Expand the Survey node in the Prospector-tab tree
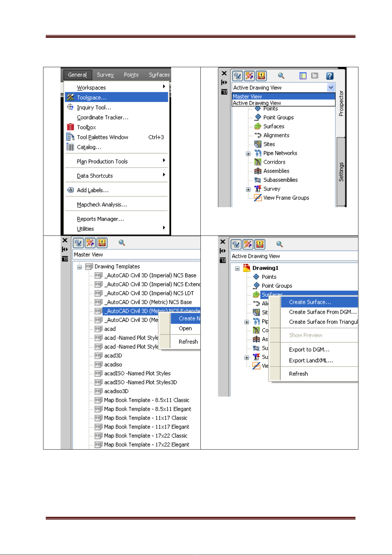The width and height of the screenshot is (392, 555). click(x=248, y=189)
